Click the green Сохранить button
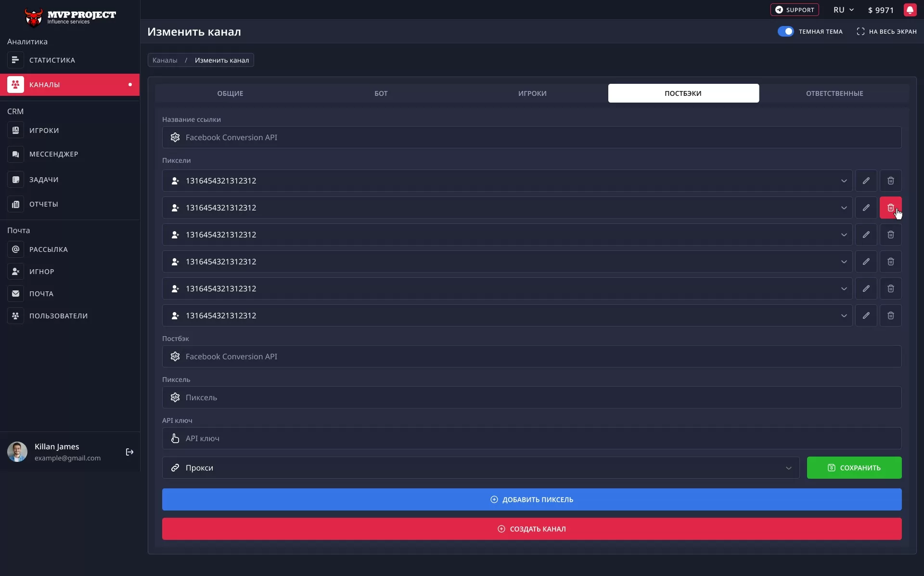 [854, 468]
